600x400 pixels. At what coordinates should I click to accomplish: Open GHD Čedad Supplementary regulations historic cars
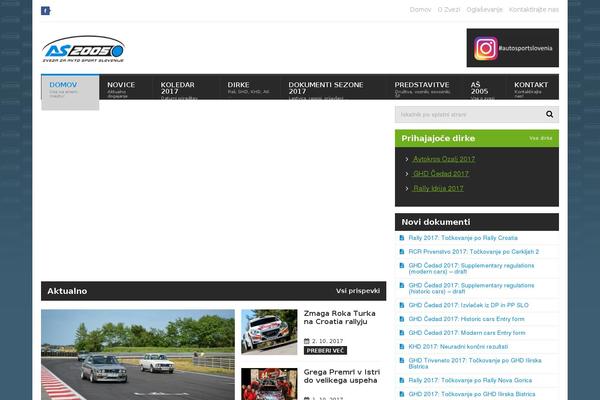(x=471, y=288)
